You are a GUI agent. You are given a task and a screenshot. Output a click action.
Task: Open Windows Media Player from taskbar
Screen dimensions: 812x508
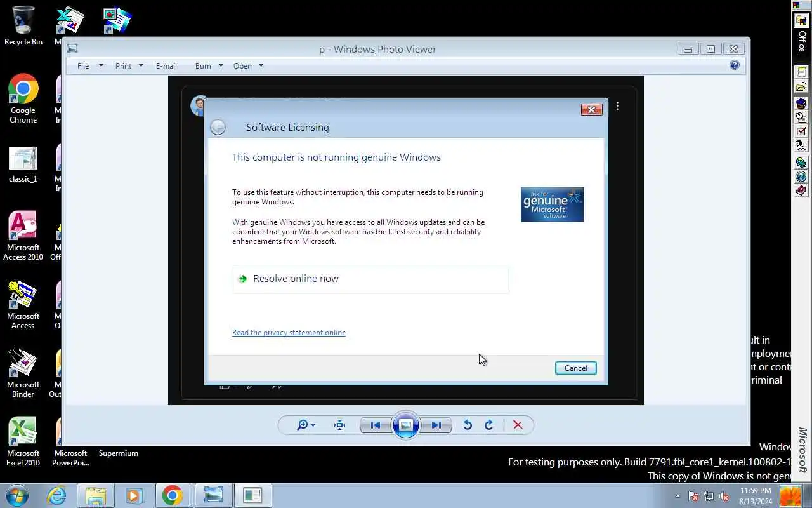[x=134, y=495]
